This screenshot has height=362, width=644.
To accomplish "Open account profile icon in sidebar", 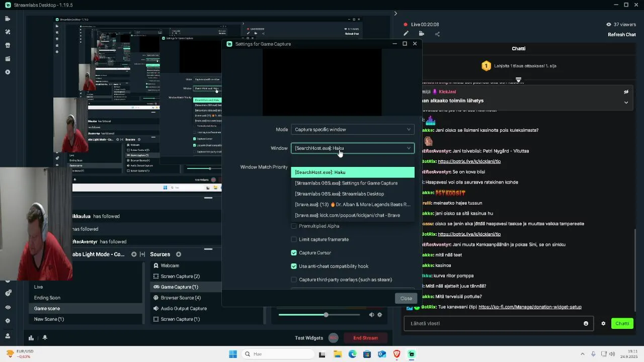I will tap(8, 335).
